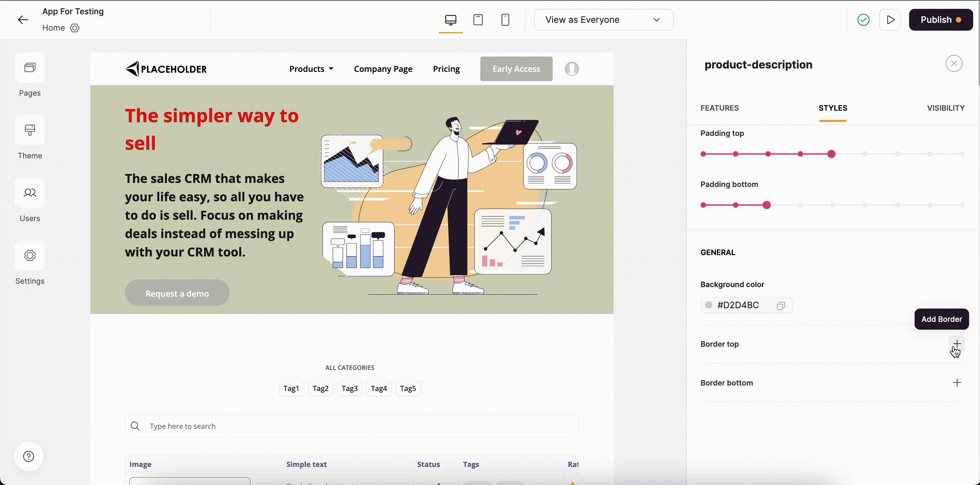Switch to the FEATURES tab
Screen dimensions: 980x485
(719, 108)
